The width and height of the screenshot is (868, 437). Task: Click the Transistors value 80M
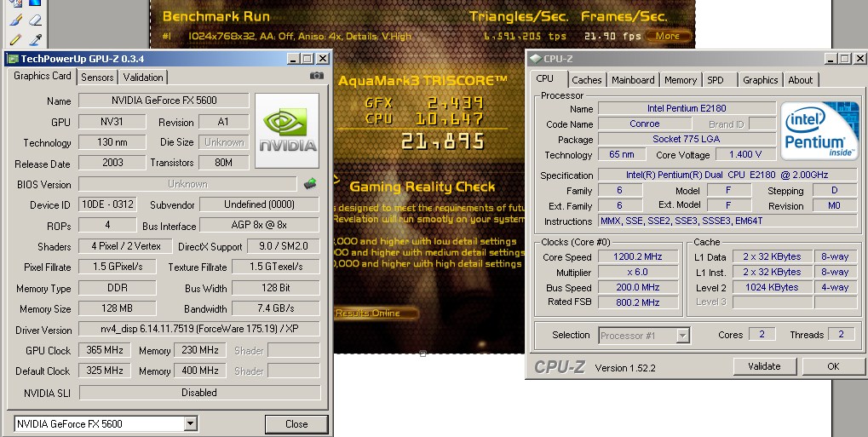224,163
